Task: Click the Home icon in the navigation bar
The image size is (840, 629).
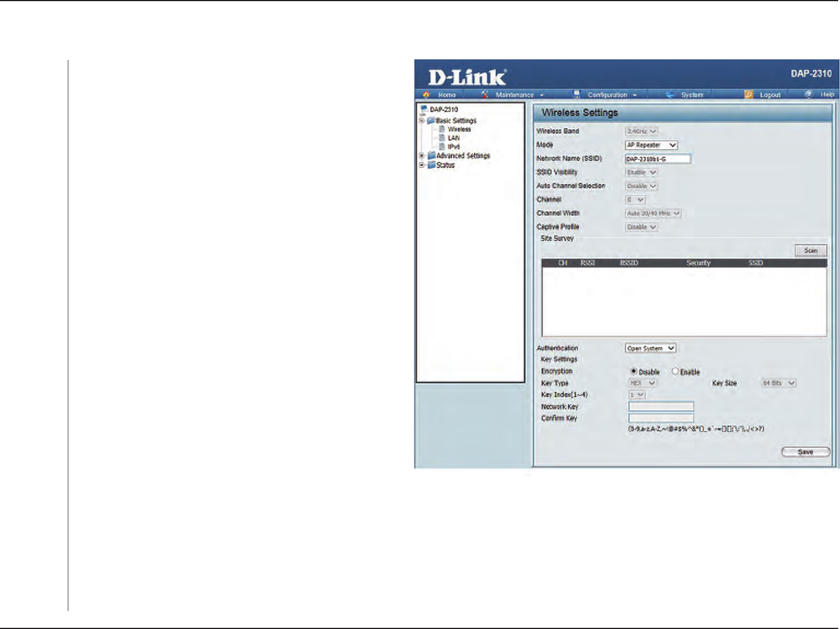Action: point(427,94)
